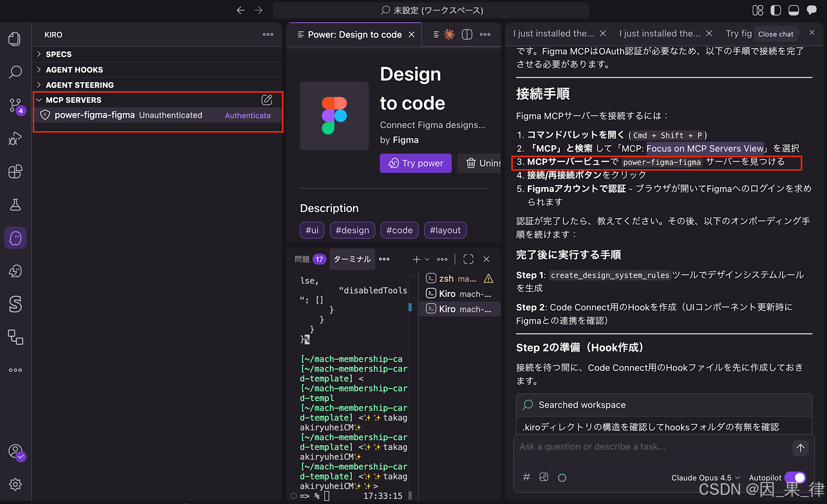
Task: Toggle primary sidebar visibility in title bar
Action: point(776,10)
